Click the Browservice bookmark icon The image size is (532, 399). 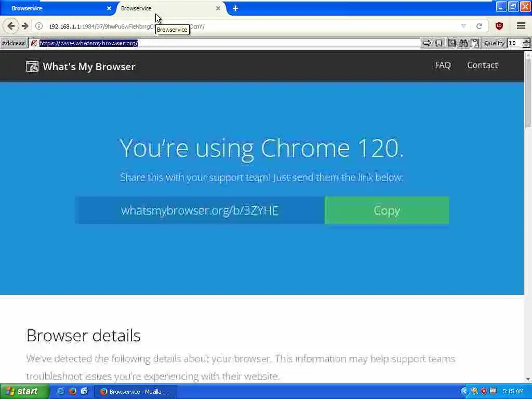pyautogui.click(x=438, y=43)
